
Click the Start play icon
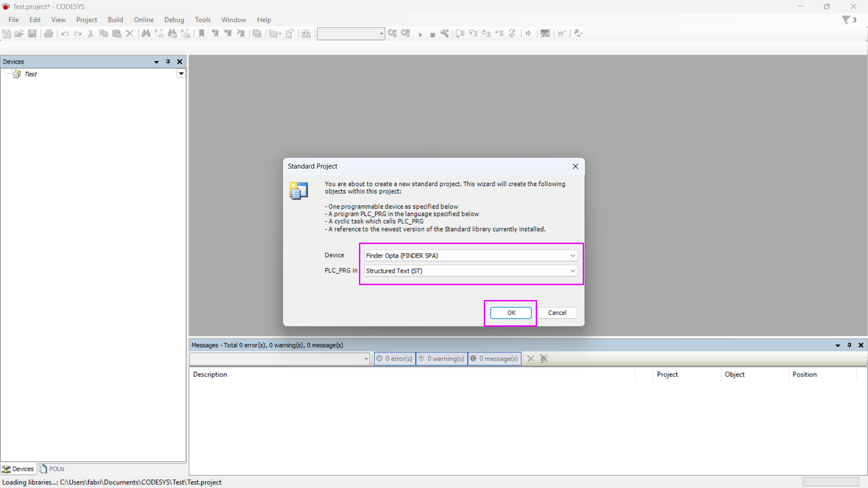[x=420, y=34]
